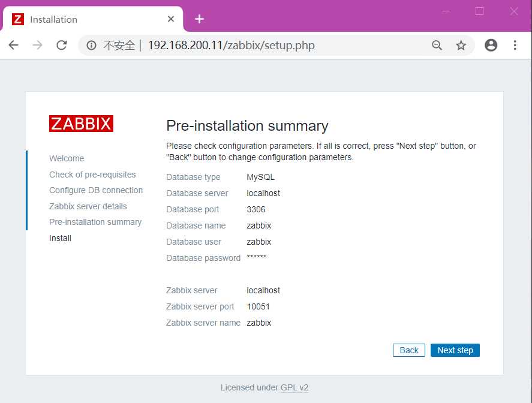Click the Database port value 3306
Image resolution: width=532 pixels, height=403 pixels.
click(256, 210)
